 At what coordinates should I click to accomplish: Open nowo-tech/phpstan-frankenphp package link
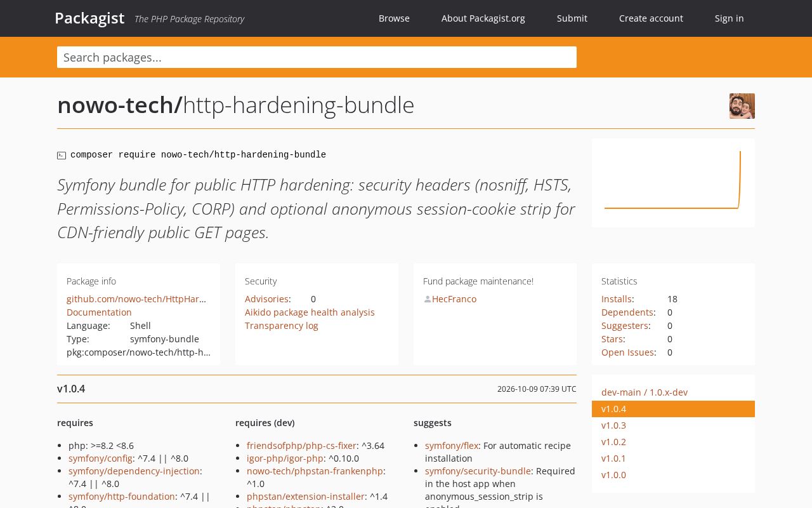315,471
